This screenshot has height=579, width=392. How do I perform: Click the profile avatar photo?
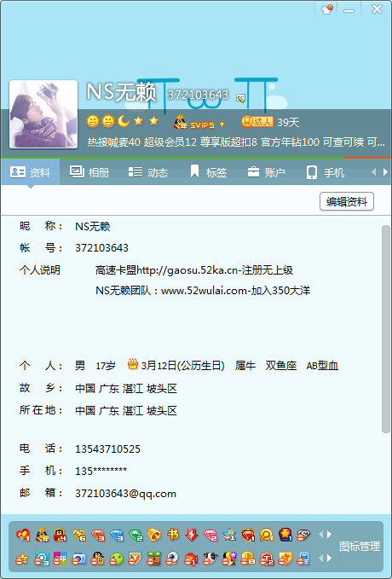tap(43, 114)
